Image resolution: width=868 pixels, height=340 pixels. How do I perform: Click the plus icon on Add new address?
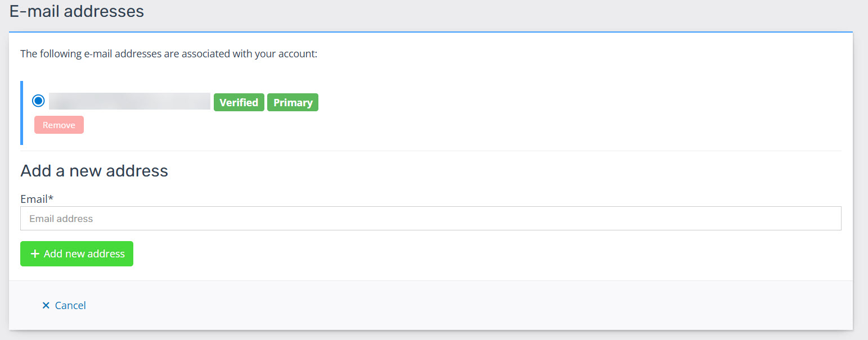coord(35,254)
